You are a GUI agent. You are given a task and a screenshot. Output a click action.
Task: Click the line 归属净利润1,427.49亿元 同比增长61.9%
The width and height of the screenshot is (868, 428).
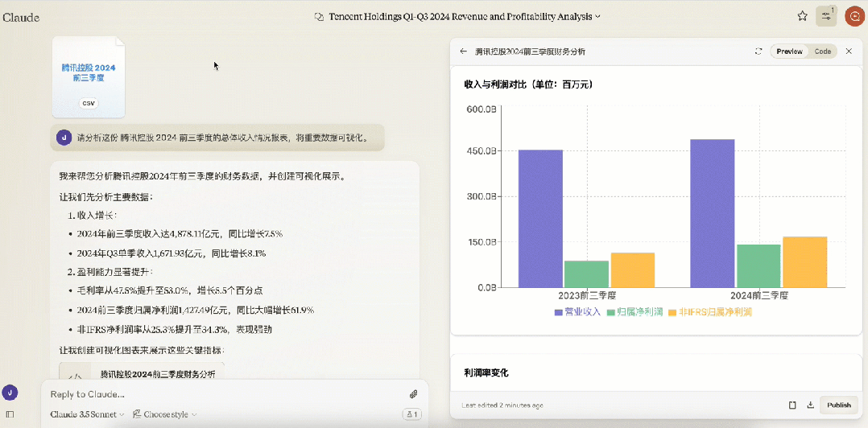point(196,311)
